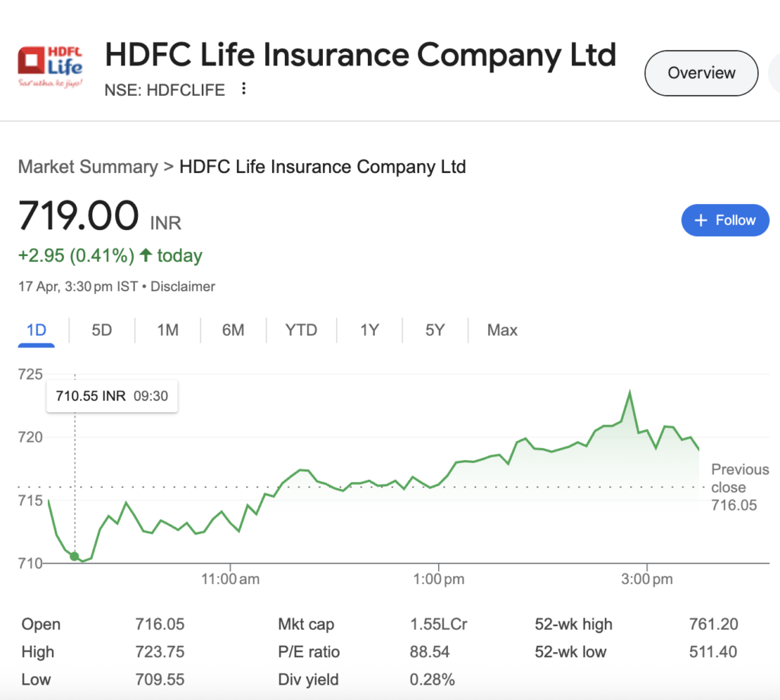Click the green up-arrow next to today

[145, 255]
